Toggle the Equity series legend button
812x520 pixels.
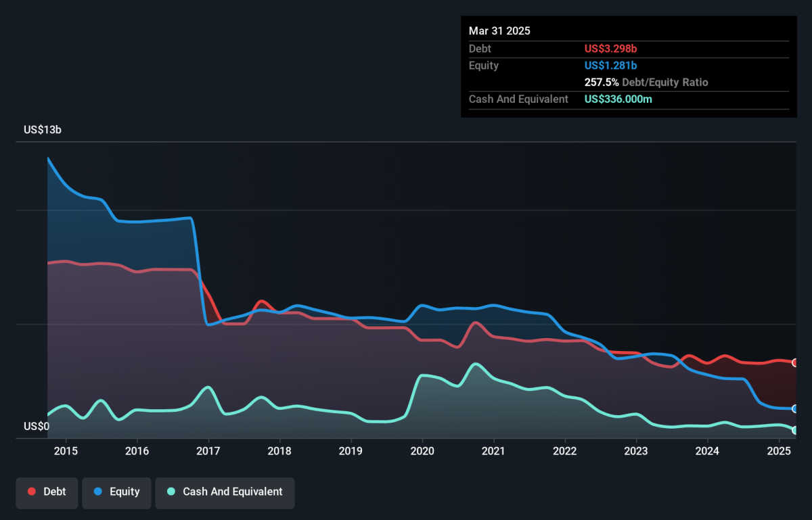pyautogui.click(x=116, y=492)
